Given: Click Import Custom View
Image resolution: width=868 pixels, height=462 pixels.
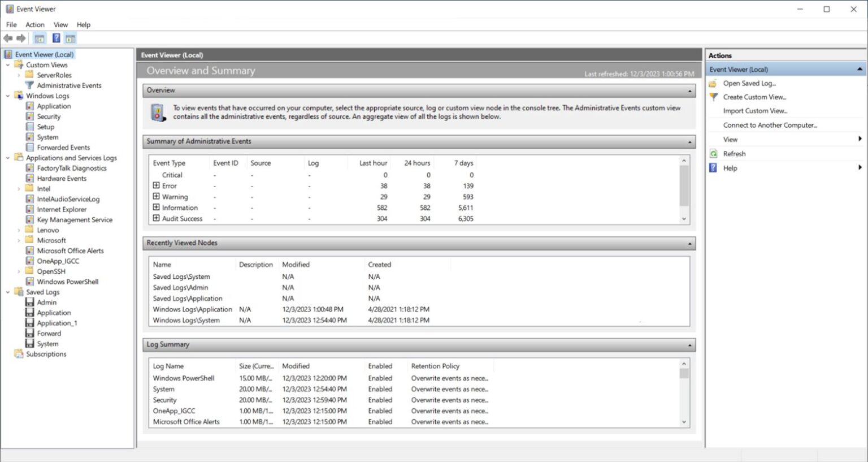Looking at the screenshot, I should (754, 110).
